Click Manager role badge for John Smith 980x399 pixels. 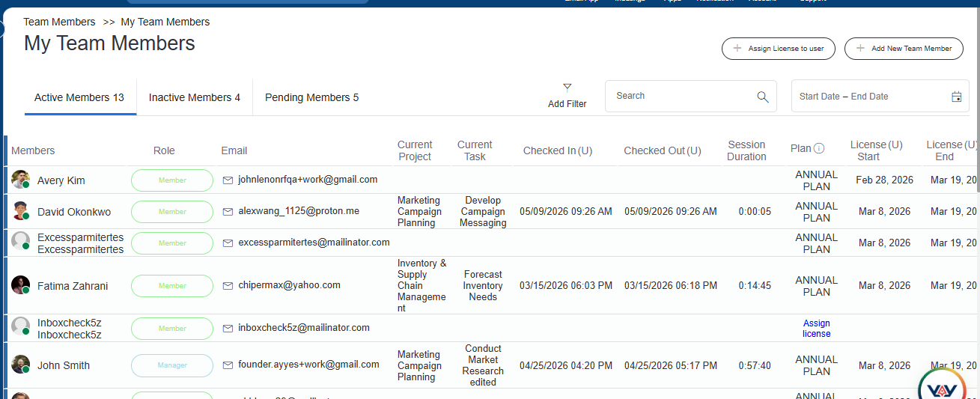tap(172, 365)
